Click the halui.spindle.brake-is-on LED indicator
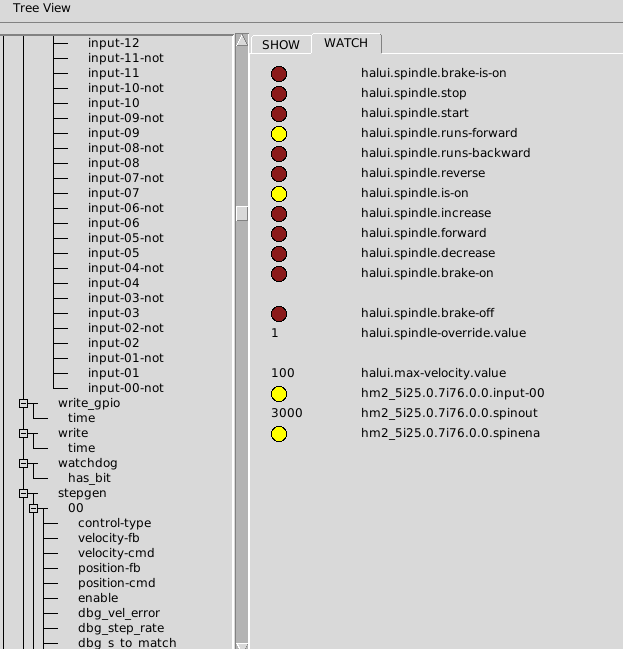 pyautogui.click(x=279, y=73)
